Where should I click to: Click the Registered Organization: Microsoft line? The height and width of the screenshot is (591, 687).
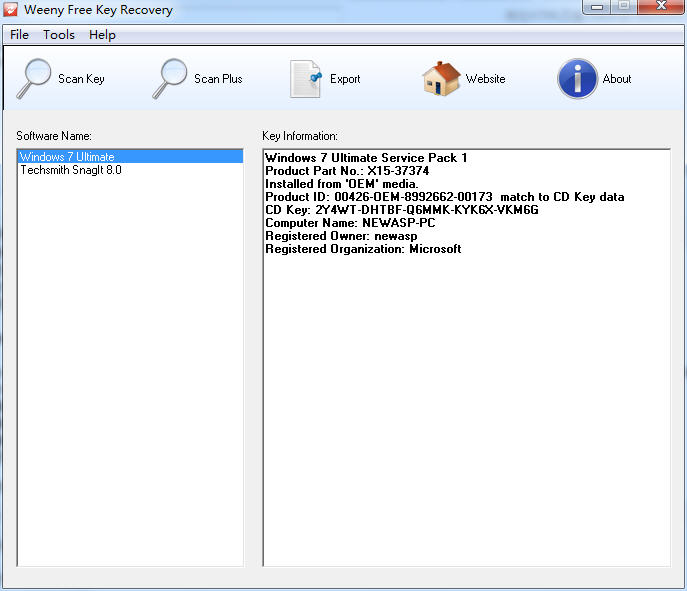363,249
